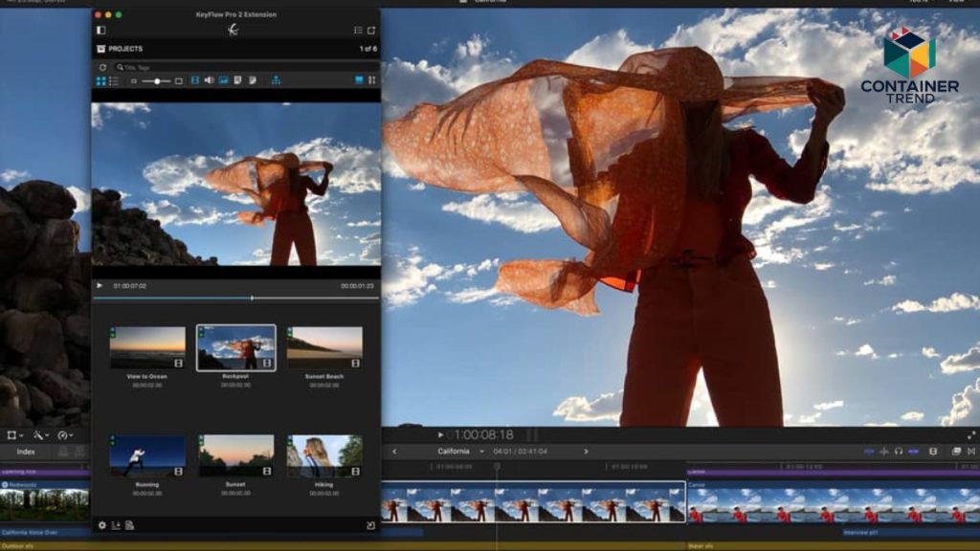Click the small thumbnail size icon

134,81
